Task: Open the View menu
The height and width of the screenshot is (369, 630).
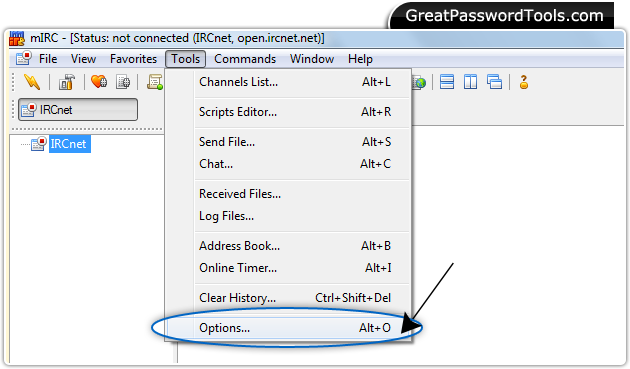Action: (x=83, y=59)
